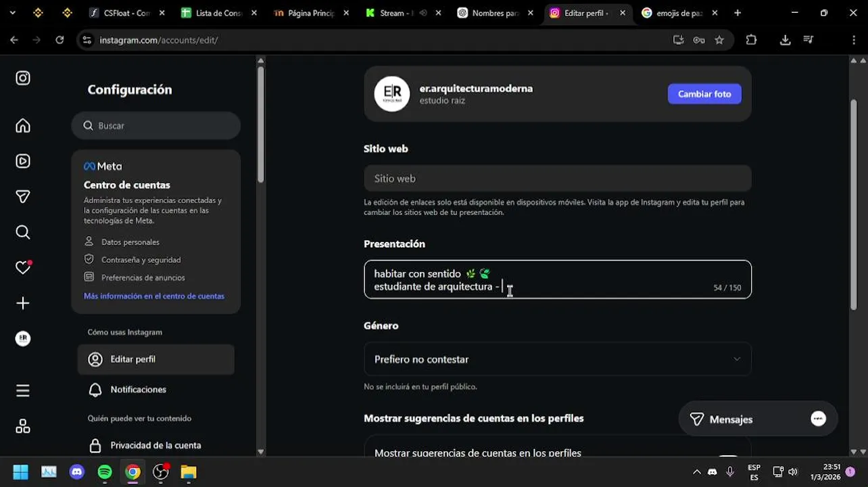Open the Chrome three-dot menu
Screen dimensions: 868x487
(854, 40)
